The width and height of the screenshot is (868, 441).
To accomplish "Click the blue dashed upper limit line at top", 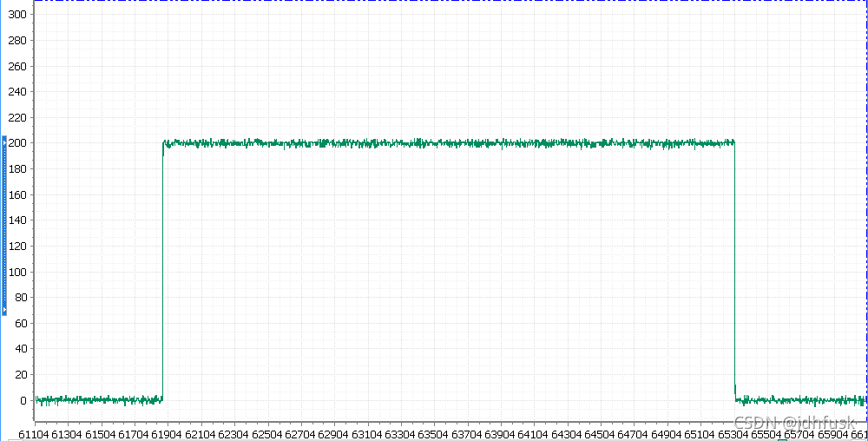I will tap(450, 1).
